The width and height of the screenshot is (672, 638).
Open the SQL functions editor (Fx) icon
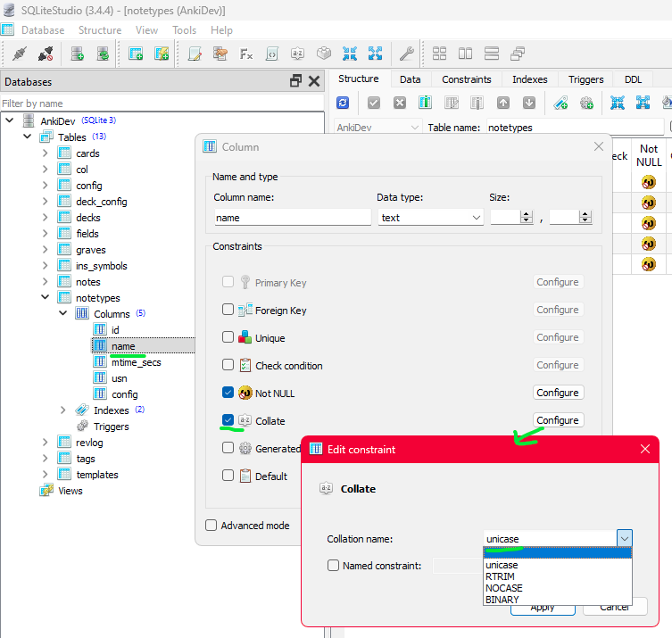pyautogui.click(x=246, y=54)
